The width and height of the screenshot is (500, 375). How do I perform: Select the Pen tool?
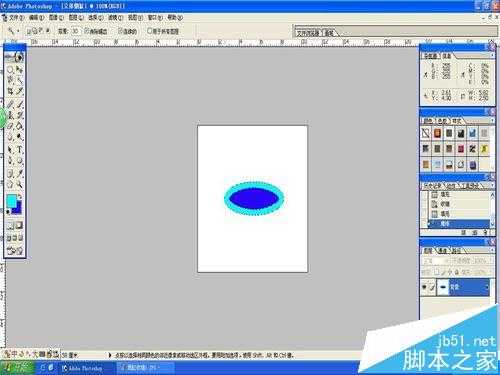point(10,161)
